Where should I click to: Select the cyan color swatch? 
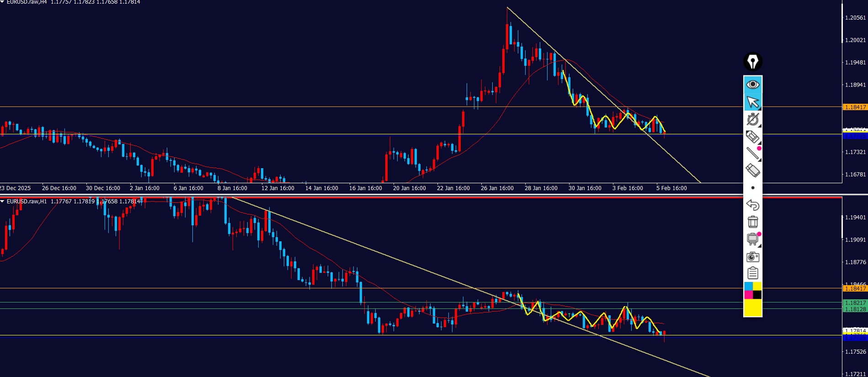(x=748, y=287)
